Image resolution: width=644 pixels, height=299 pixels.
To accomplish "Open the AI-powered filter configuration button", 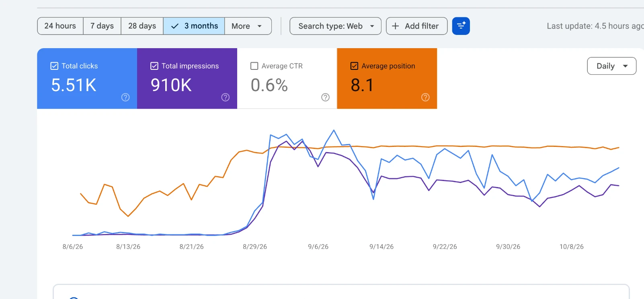I will (461, 26).
